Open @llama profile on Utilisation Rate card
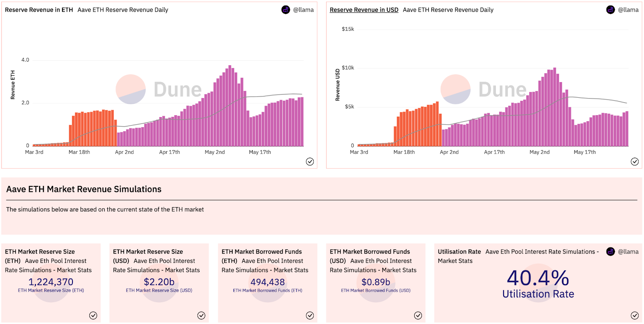 pos(628,252)
